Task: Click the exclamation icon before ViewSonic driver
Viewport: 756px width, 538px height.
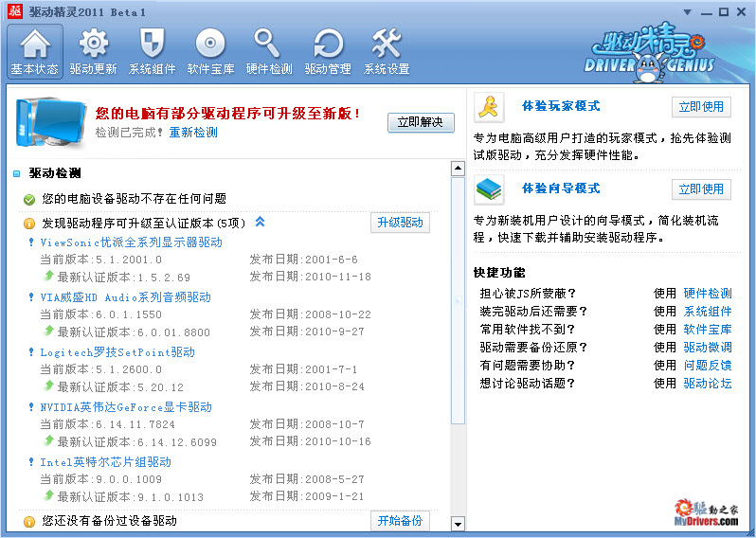Action: [31, 242]
